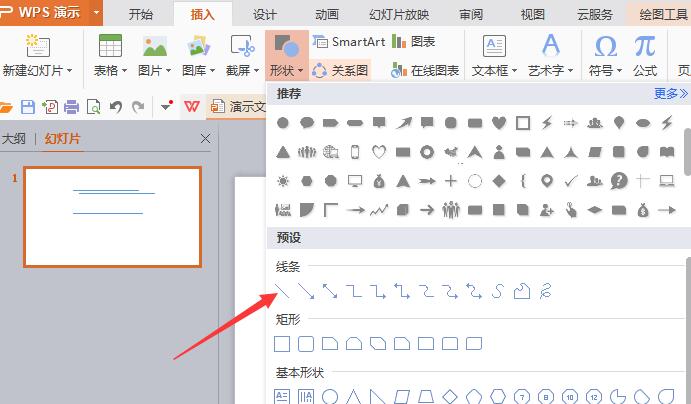Select the double-headed arrow line shape

click(x=330, y=291)
